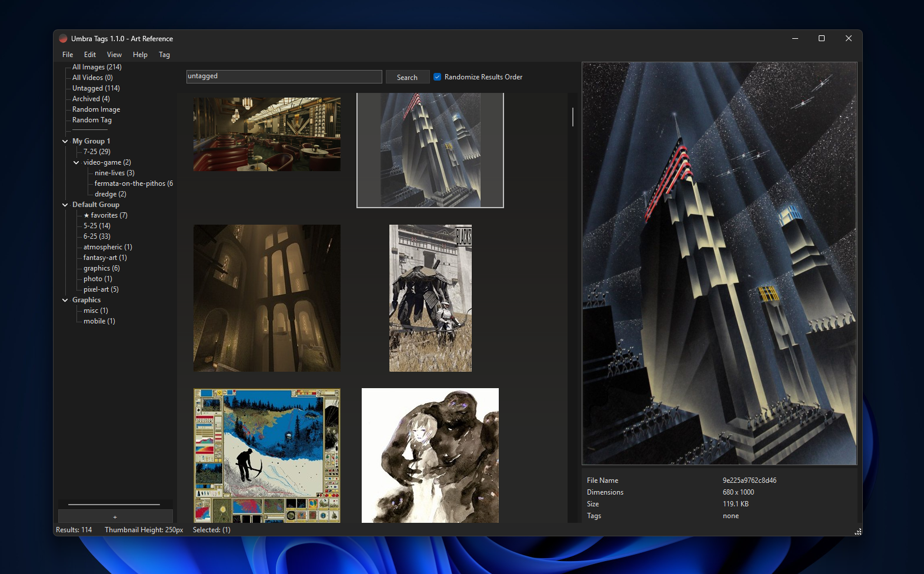Open the Edit menu
The width and height of the screenshot is (924, 574).
[x=90, y=55]
